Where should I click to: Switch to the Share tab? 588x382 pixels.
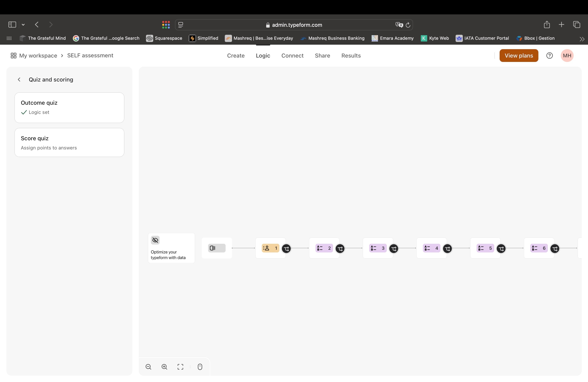(x=322, y=56)
